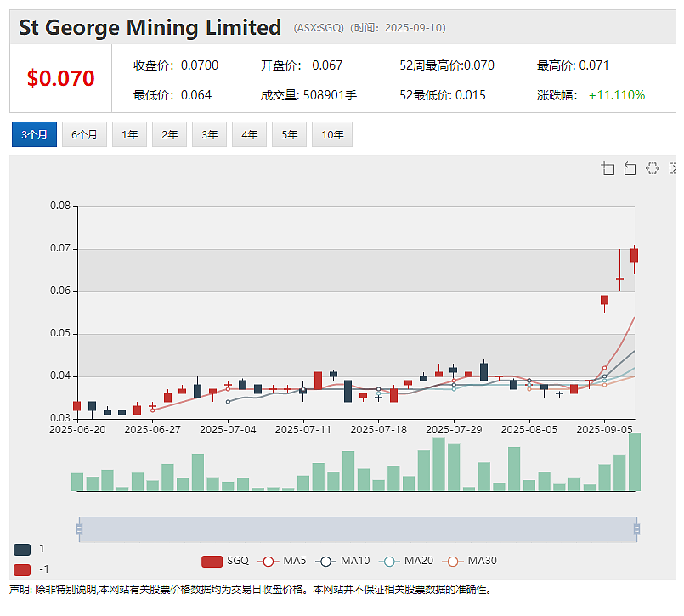This screenshot has height=616, width=684.
Task: Click the 52周最高价:0.070 text
Action: (447, 65)
